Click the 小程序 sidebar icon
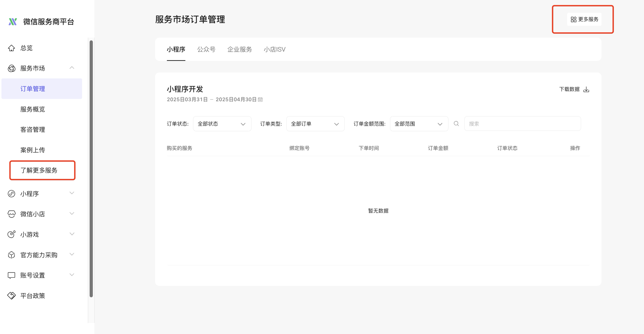This screenshot has height=334, width=644. tap(11, 194)
